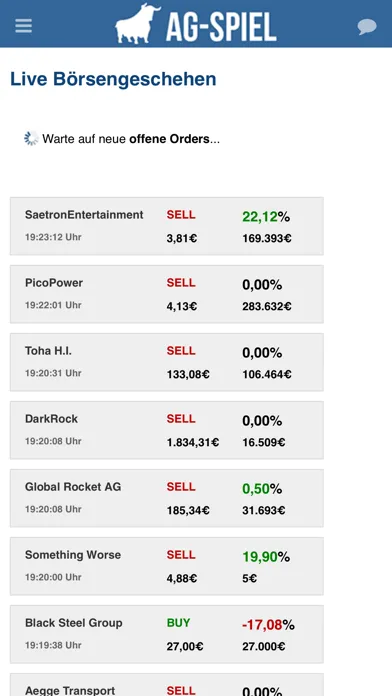Click the SELL label for SaetronEntertainment
392x696 pixels.
pyautogui.click(x=181, y=215)
